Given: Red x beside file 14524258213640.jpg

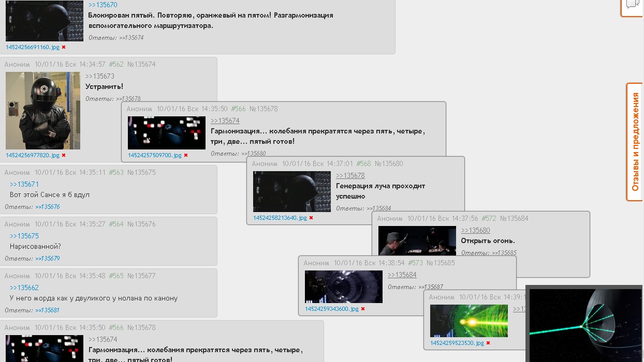Looking at the screenshot, I should point(311,218).
